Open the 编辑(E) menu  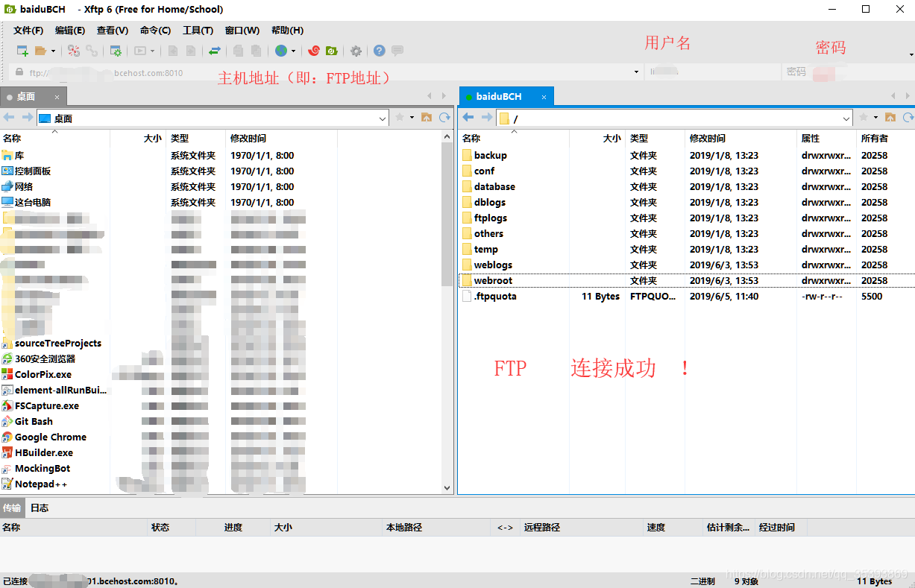click(70, 31)
